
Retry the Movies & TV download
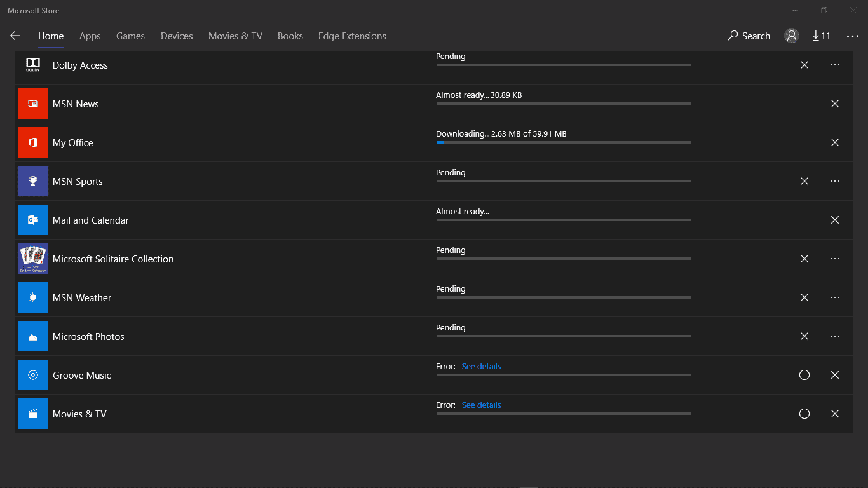(804, 414)
